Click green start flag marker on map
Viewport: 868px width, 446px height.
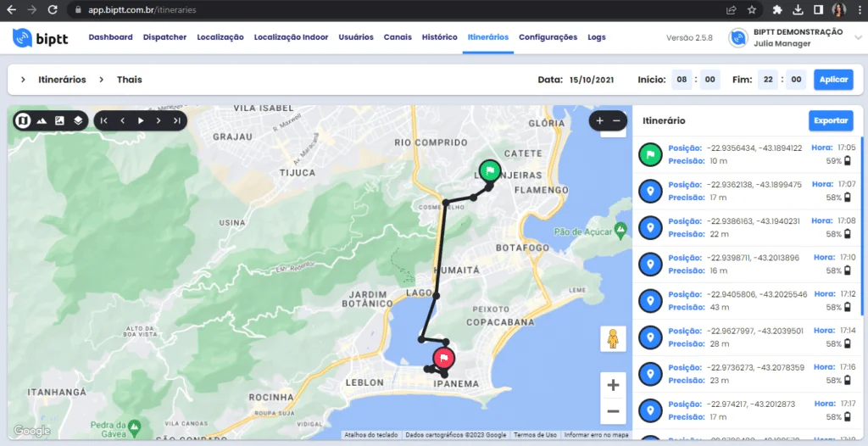(490, 170)
